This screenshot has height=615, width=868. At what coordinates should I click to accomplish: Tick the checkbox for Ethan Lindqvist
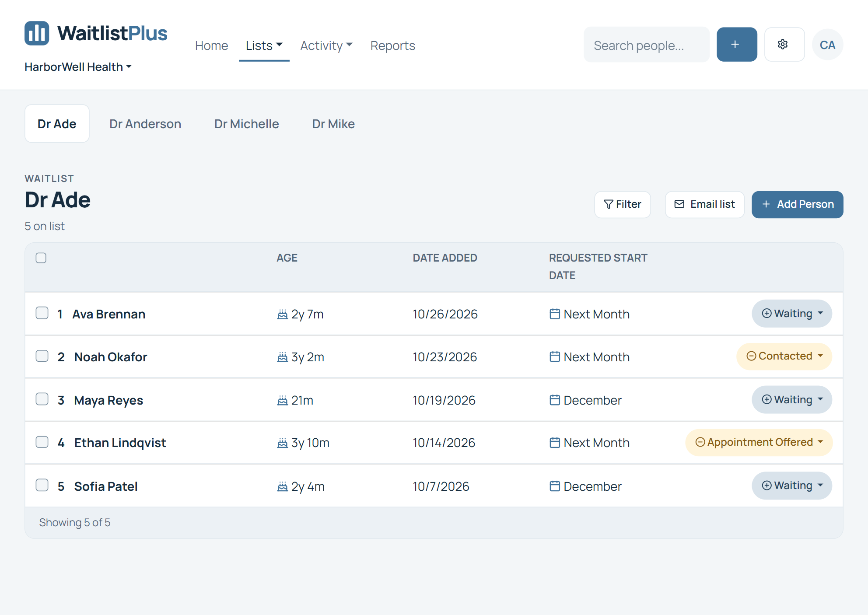(42, 442)
